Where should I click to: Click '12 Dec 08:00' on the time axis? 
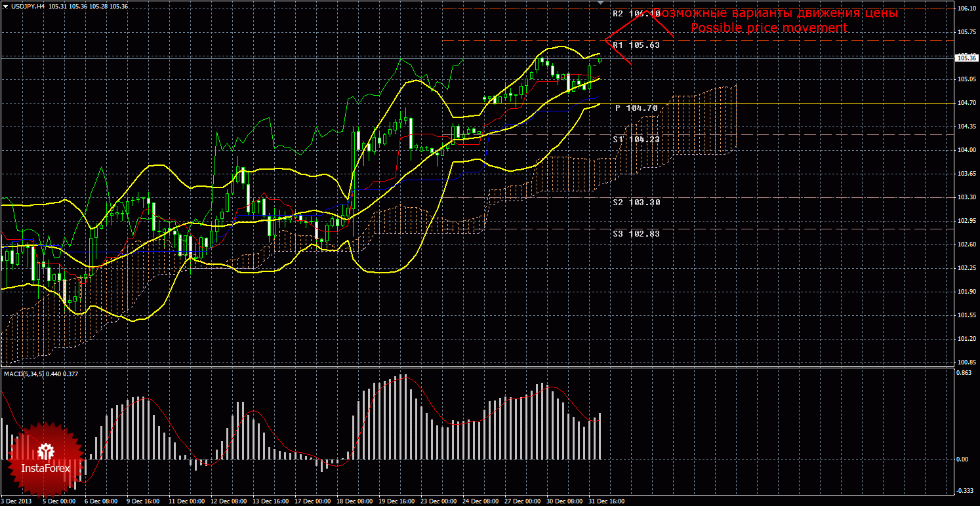pyautogui.click(x=228, y=501)
